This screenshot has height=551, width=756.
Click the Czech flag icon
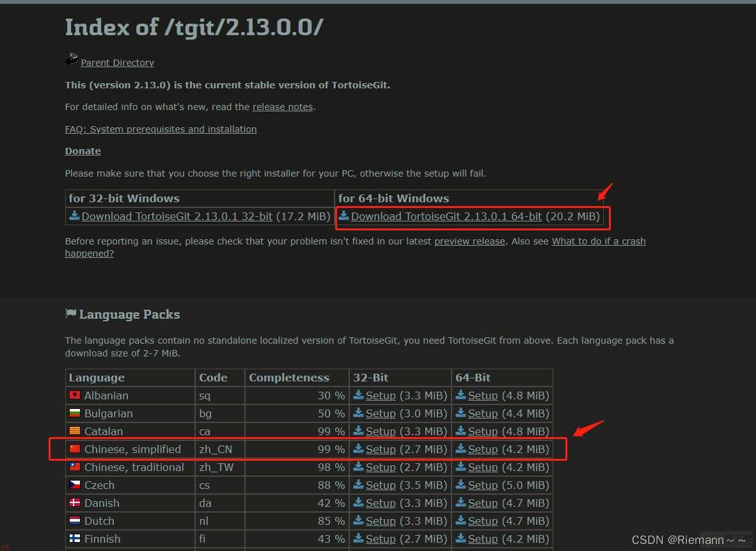(x=75, y=484)
